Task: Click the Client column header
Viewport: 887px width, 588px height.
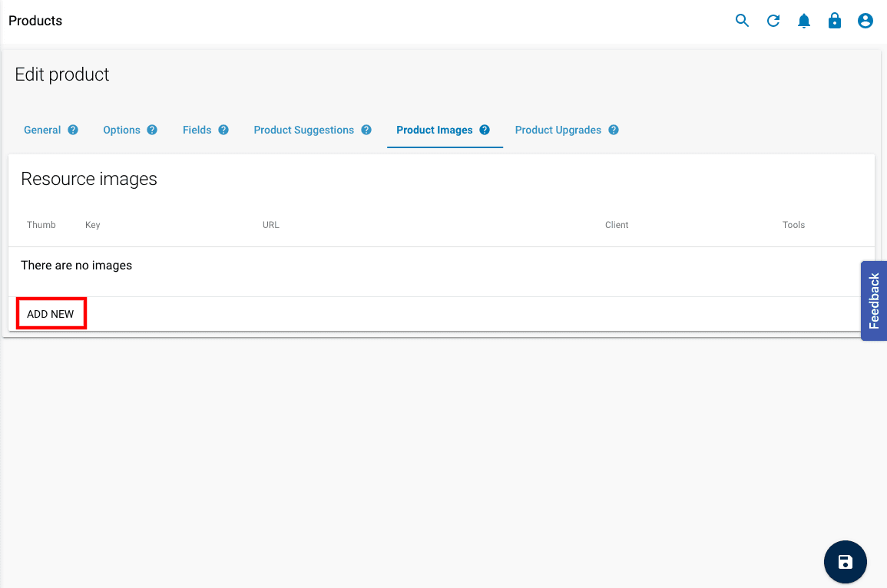Action: pyautogui.click(x=617, y=224)
